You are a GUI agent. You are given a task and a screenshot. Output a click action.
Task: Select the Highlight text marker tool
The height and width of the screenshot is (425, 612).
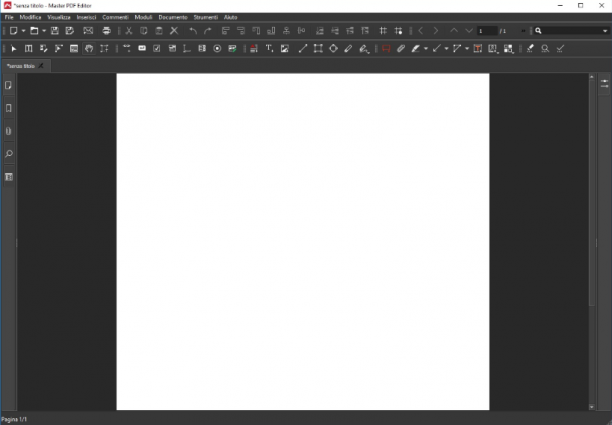(416, 48)
